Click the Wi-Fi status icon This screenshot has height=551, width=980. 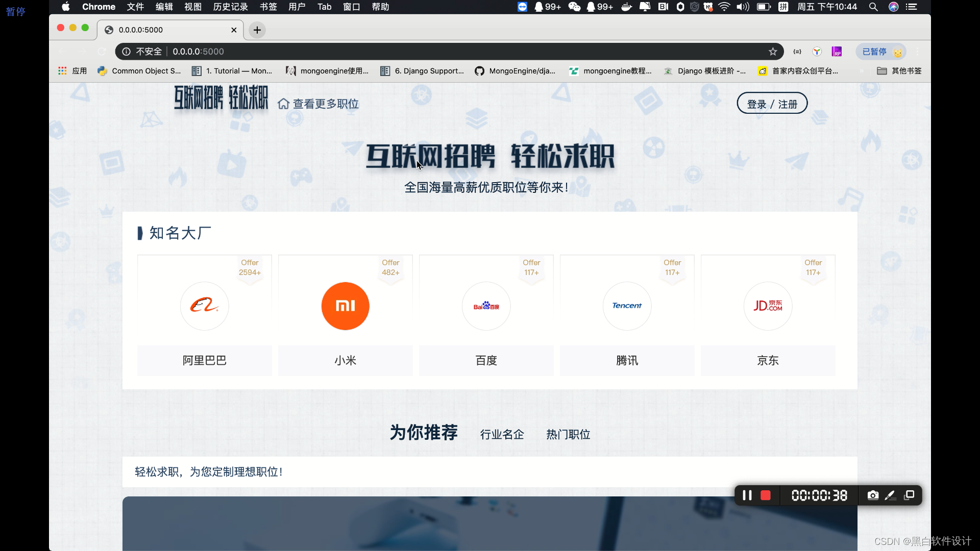(724, 7)
